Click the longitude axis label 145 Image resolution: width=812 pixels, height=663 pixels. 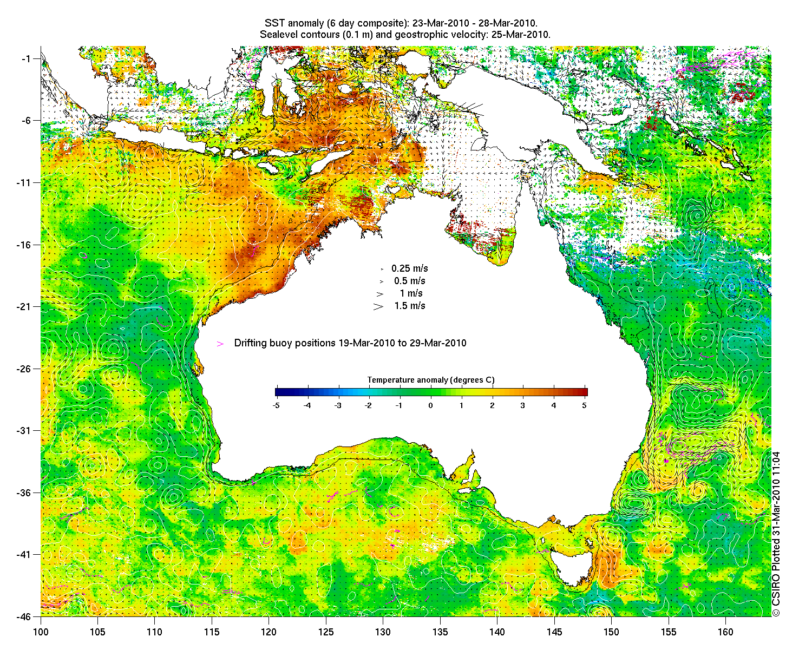tap(554, 632)
